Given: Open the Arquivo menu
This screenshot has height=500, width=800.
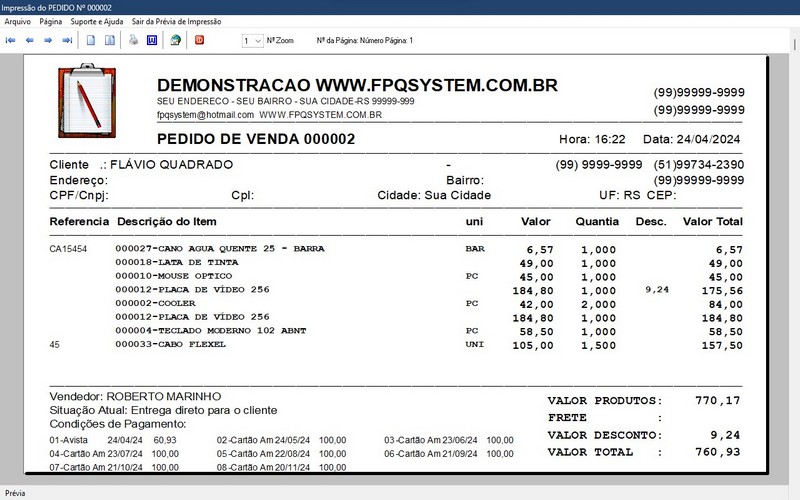Looking at the screenshot, I should (18, 20).
